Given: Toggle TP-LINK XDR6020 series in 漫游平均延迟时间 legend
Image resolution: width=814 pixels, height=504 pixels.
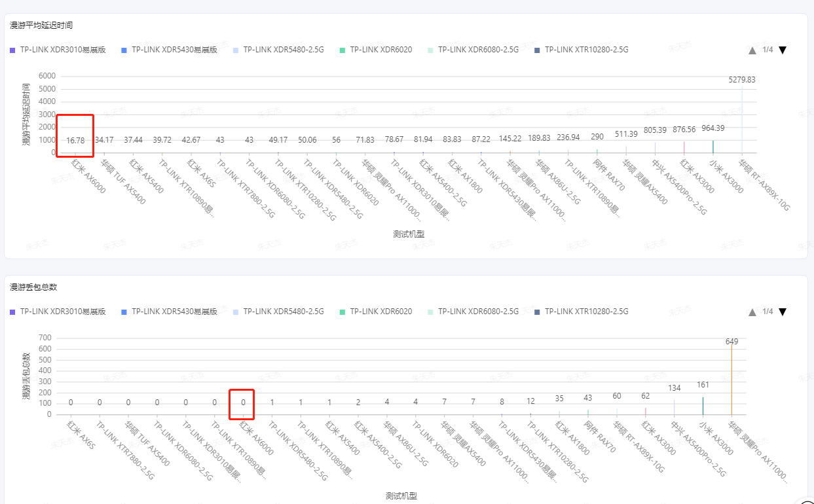Looking at the screenshot, I should [376, 50].
